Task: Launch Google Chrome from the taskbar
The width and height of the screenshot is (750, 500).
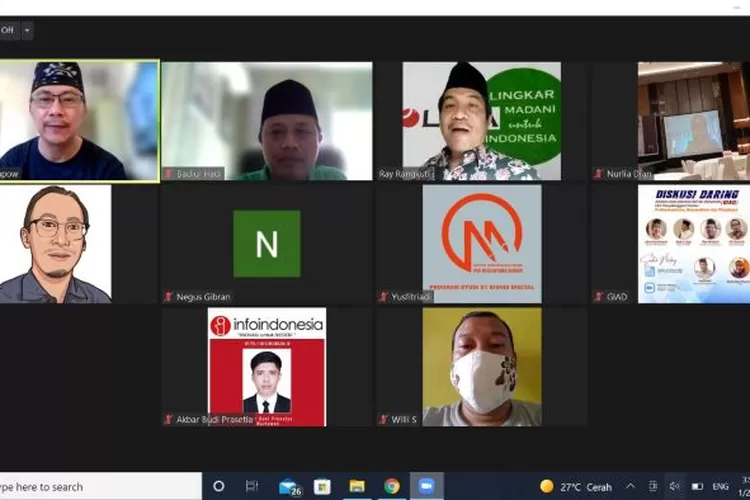Action: coord(392,487)
